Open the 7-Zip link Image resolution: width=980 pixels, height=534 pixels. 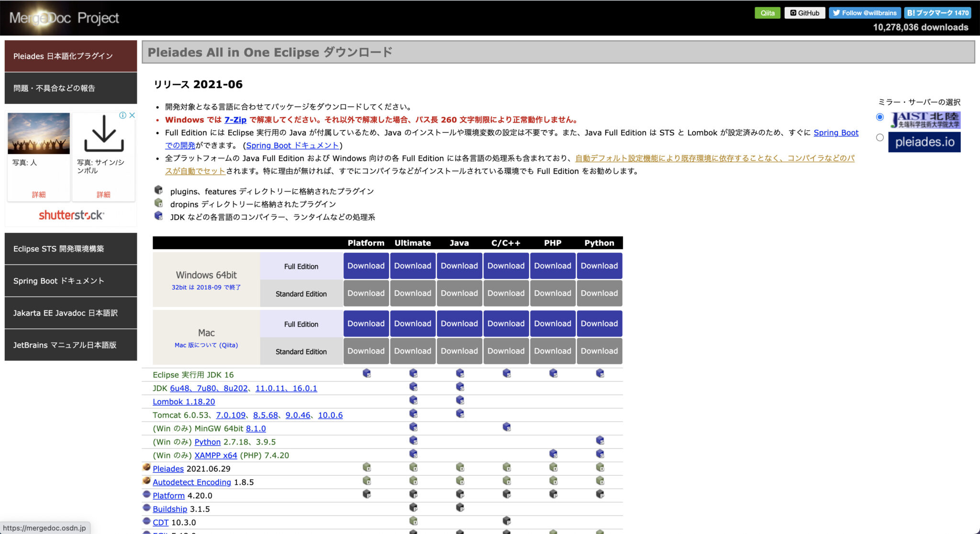235,120
